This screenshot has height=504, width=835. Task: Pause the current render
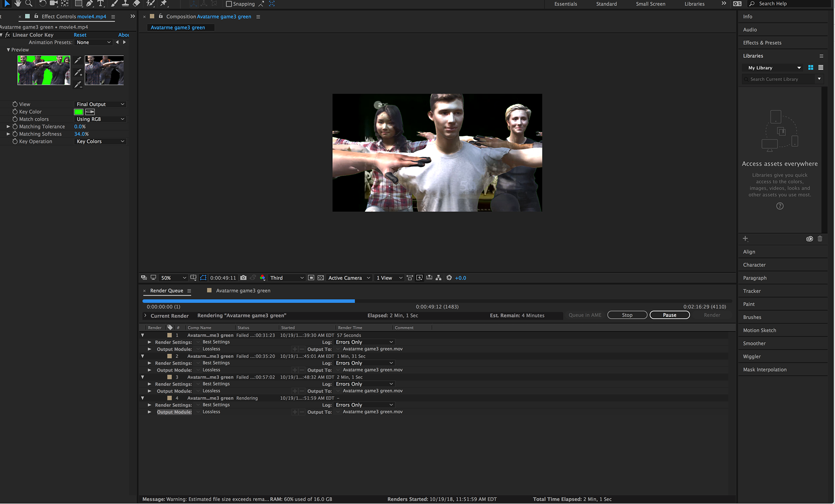pos(669,315)
